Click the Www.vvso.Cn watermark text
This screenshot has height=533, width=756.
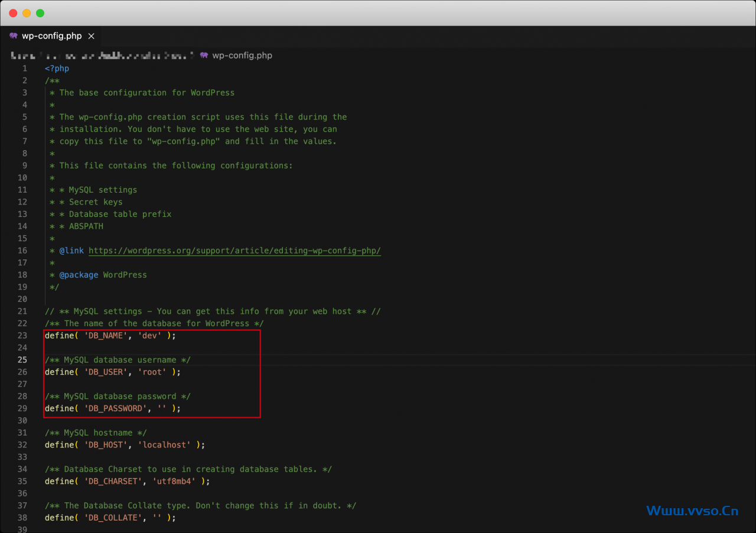coord(692,511)
